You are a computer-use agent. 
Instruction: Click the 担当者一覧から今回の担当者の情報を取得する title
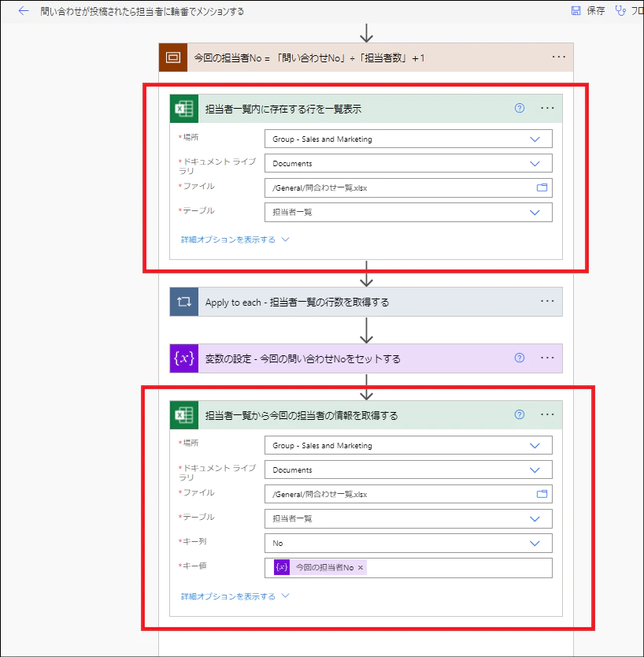[302, 415]
